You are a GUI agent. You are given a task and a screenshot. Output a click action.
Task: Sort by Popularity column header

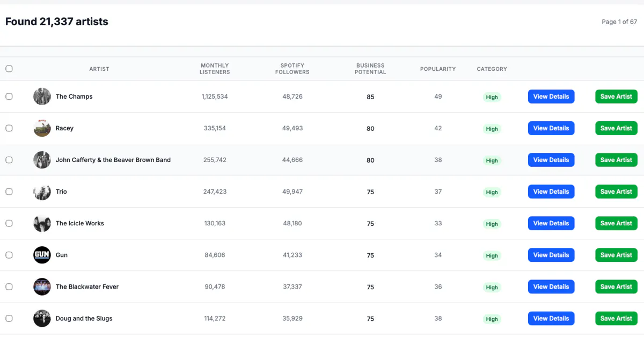(438, 69)
